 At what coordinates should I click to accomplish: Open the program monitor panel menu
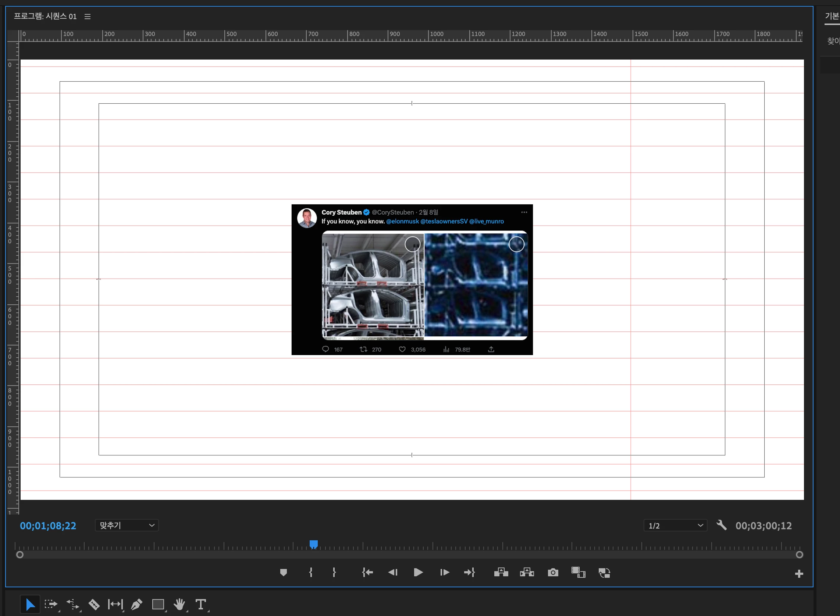[87, 17]
